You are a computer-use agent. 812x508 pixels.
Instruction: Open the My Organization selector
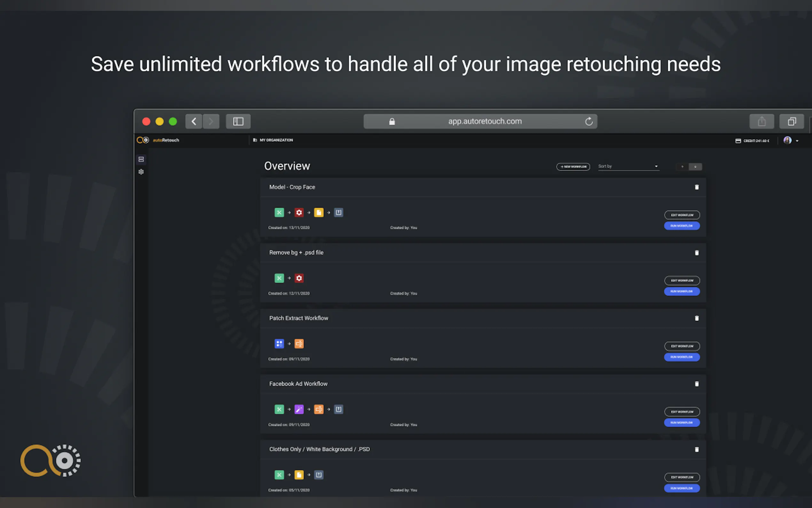pos(273,140)
